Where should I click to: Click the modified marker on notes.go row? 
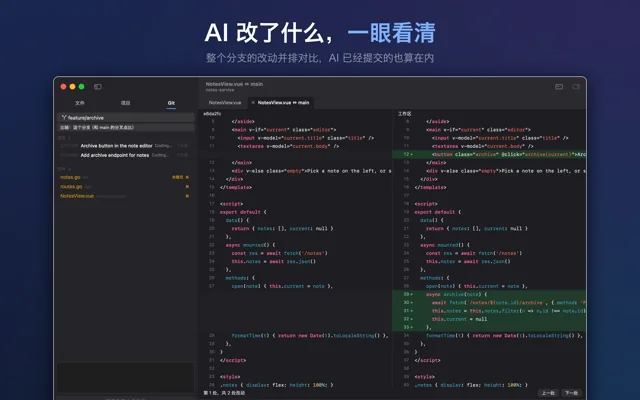(x=187, y=177)
